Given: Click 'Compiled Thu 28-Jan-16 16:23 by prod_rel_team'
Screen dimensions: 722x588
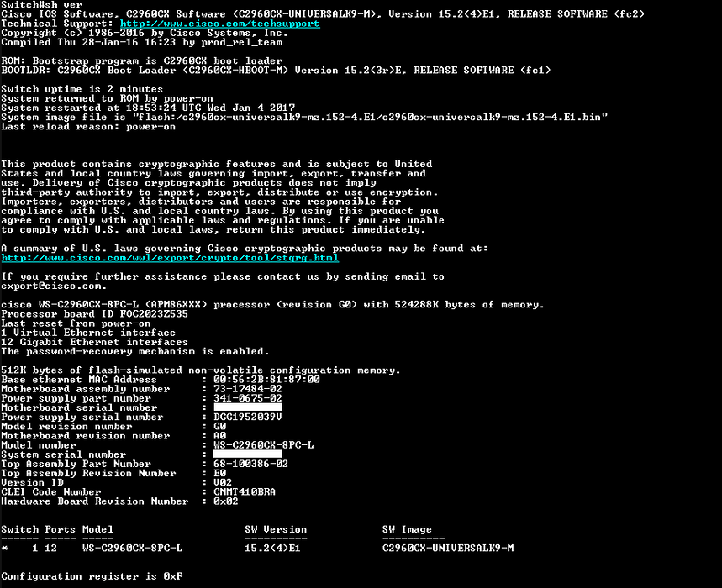Looking at the screenshot, I should point(142,42).
